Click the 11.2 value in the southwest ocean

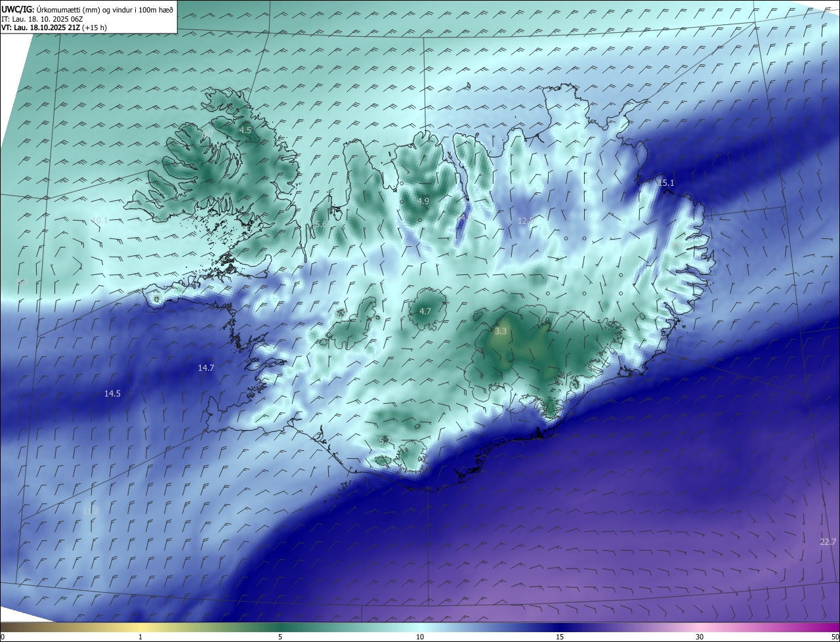(91, 511)
